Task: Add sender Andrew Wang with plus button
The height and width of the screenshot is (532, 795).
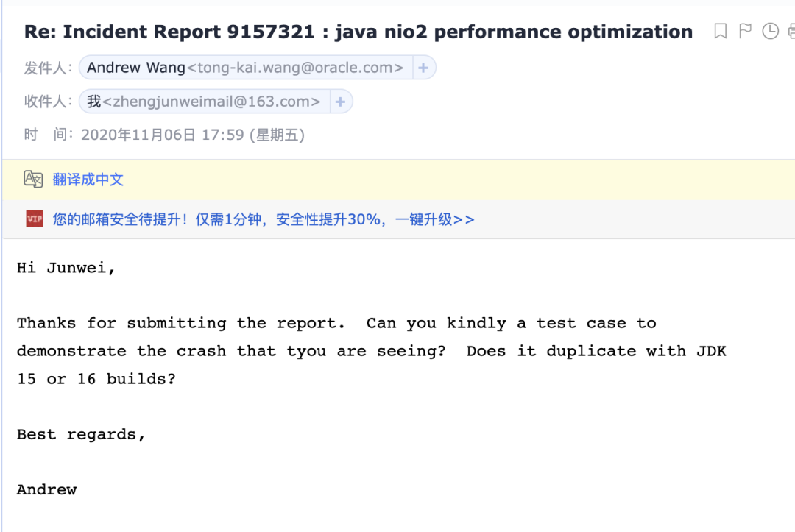Action: pyautogui.click(x=423, y=68)
